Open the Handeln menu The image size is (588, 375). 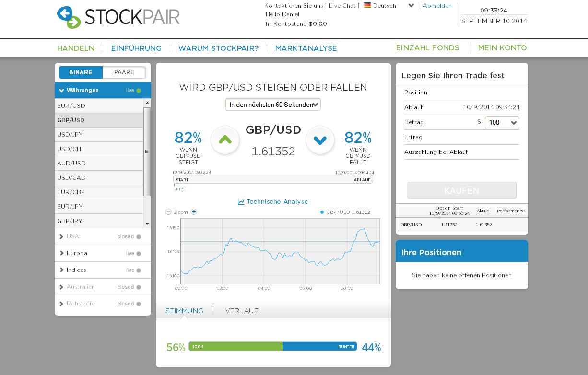tap(76, 48)
